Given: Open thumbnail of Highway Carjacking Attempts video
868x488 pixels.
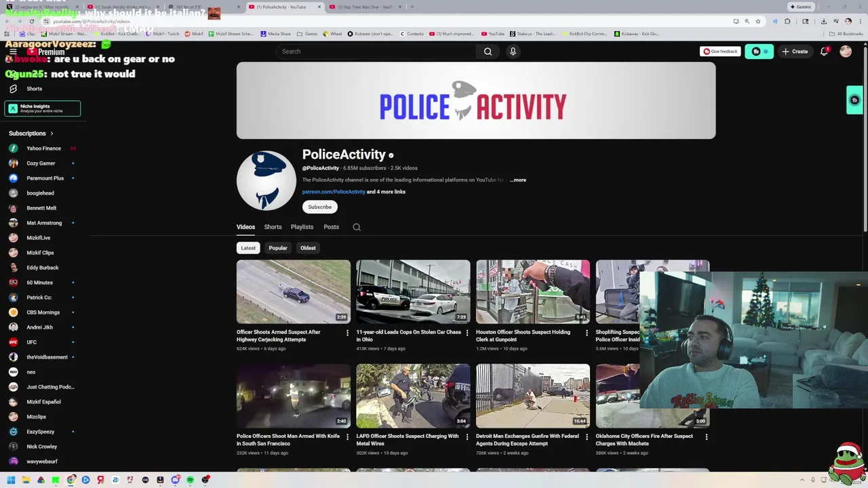Looking at the screenshot, I should pos(294,292).
